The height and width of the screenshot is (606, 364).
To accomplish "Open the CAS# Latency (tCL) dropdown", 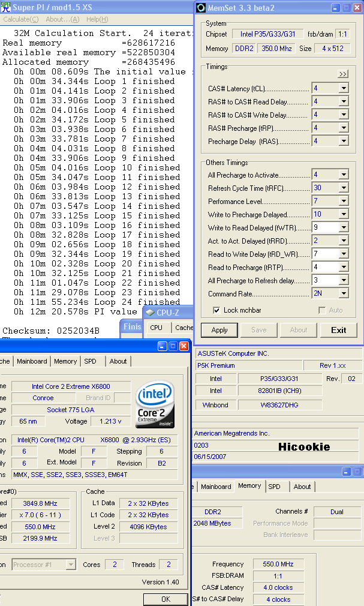I will [344, 89].
